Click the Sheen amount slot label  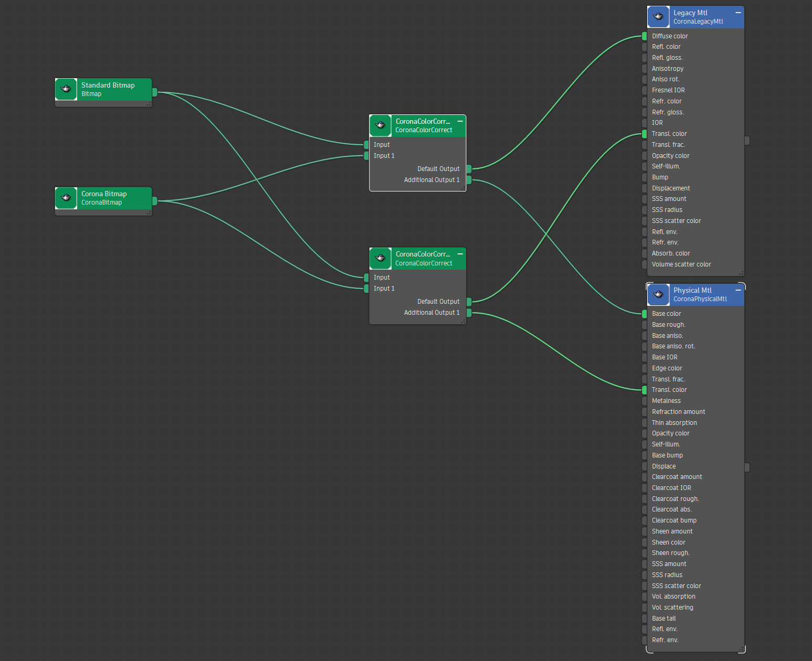tap(672, 531)
